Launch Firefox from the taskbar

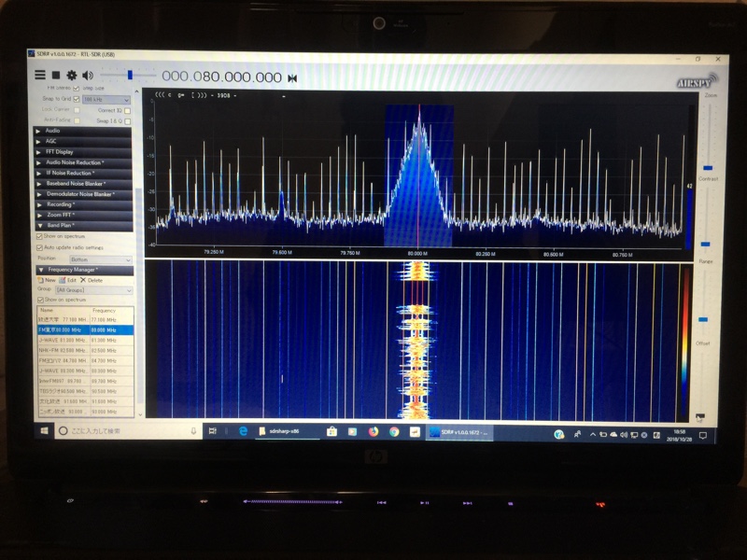click(x=373, y=432)
